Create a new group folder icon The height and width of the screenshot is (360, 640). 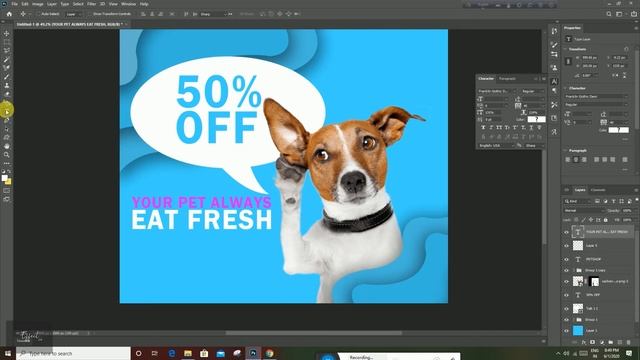611,342
